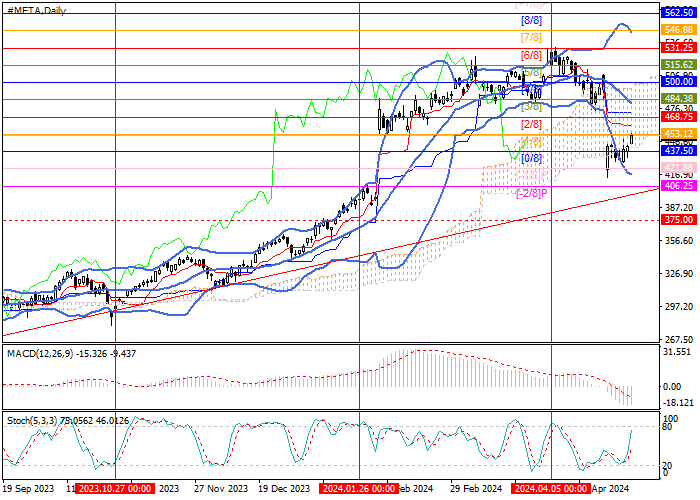Select the [6/8] Murrey level label
The image size is (700, 500).
(531, 56)
